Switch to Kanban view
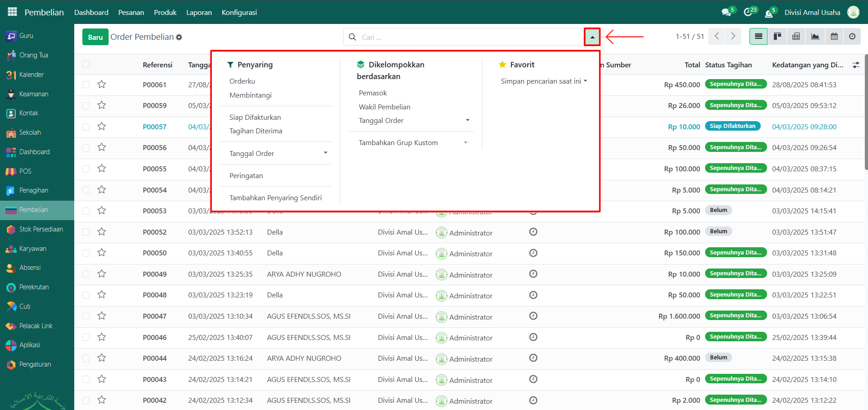The height and width of the screenshot is (410, 868). (x=777, y=37)
